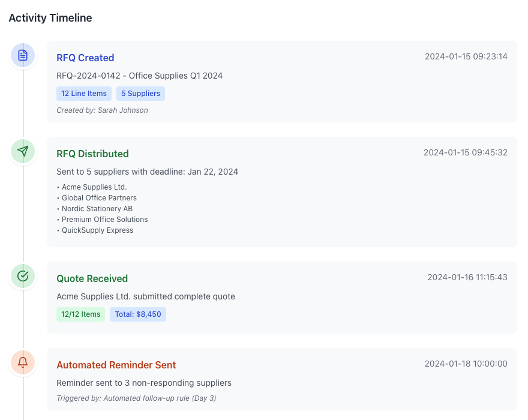Click the 2024-01-15 09:23:14 timestamp
The width and height of the screenshot is (528, 420).
pyautogui.click(x=466, y=57)
